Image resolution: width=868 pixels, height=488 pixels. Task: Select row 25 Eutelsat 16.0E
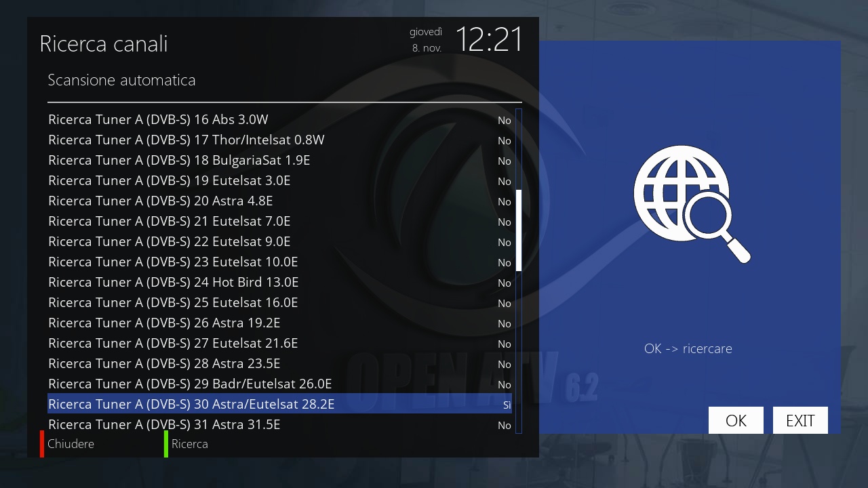click(x=279, y=302)
